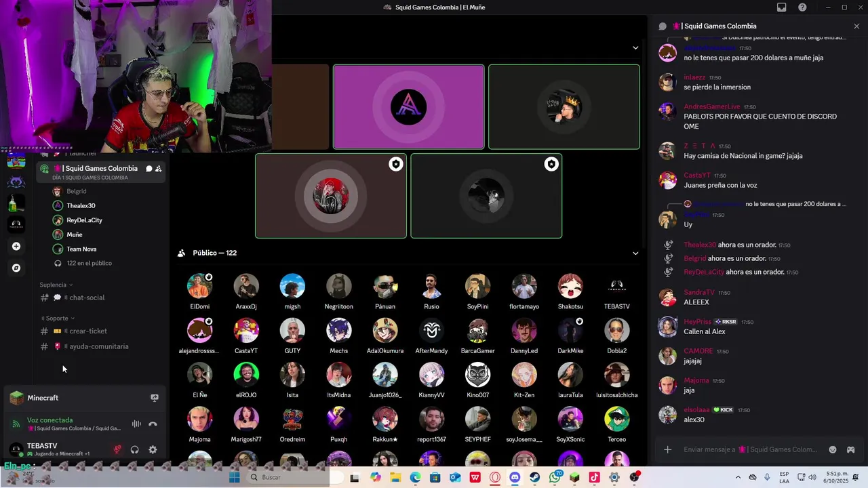Click the Minecraft screen share icon
The width and height of the screenshot is (868, 488).
(x=155, y=398)
